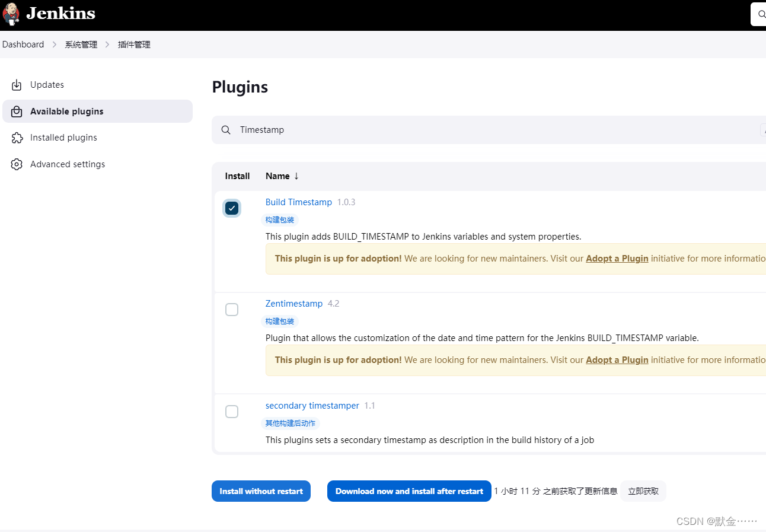Open Adopt a Plugin link in Build Timestamp notice
766x532 pixels.
[617, 259]
